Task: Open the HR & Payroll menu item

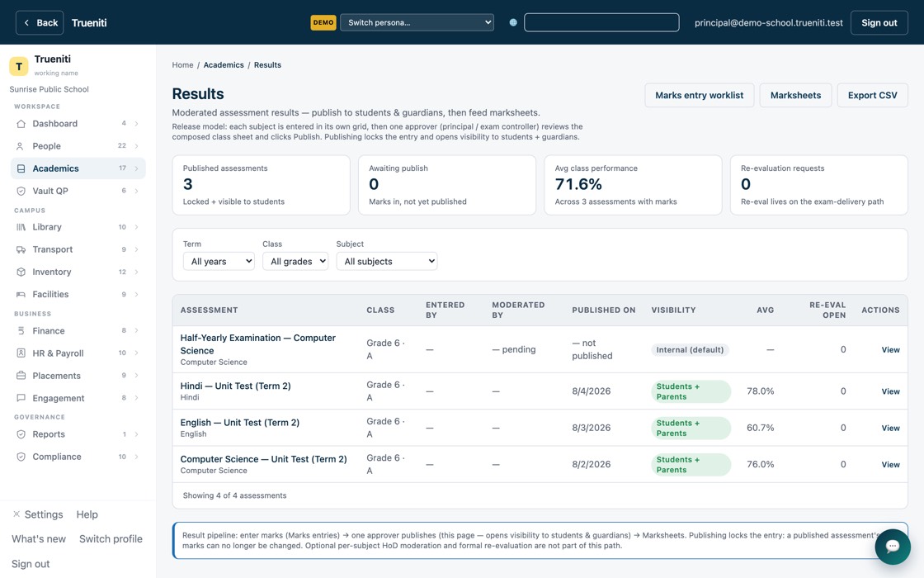Action: tap(78, 353)
